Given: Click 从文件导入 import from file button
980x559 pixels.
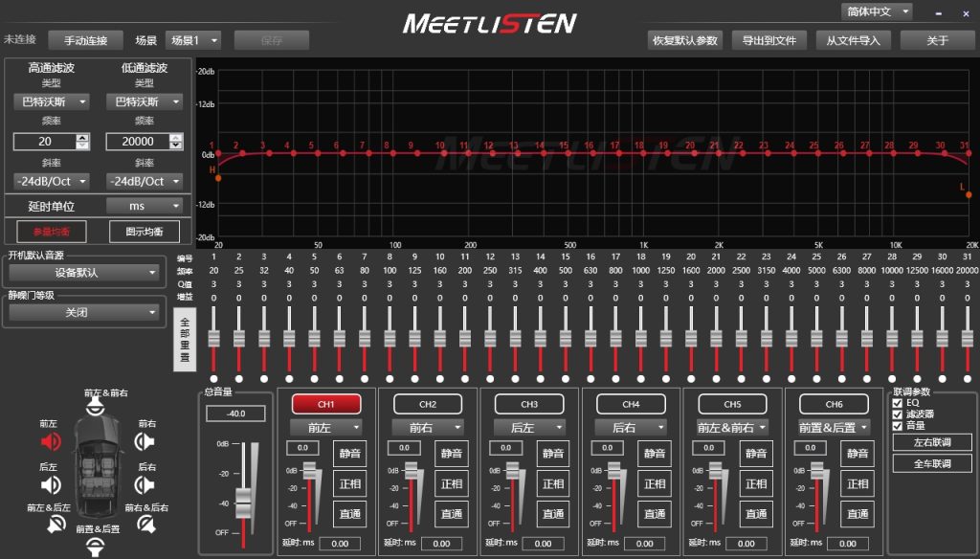Looking at the screenshot, I should 853,40.
